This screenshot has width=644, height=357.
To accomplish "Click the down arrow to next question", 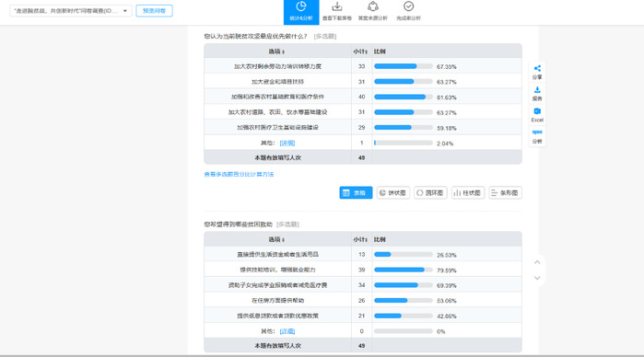I will (537, 278).
